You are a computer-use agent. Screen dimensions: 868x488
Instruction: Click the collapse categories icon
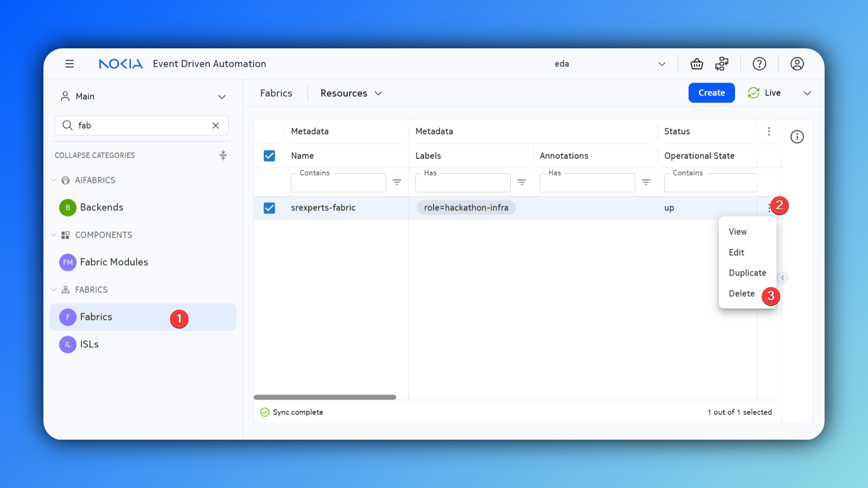click(223, 155)
